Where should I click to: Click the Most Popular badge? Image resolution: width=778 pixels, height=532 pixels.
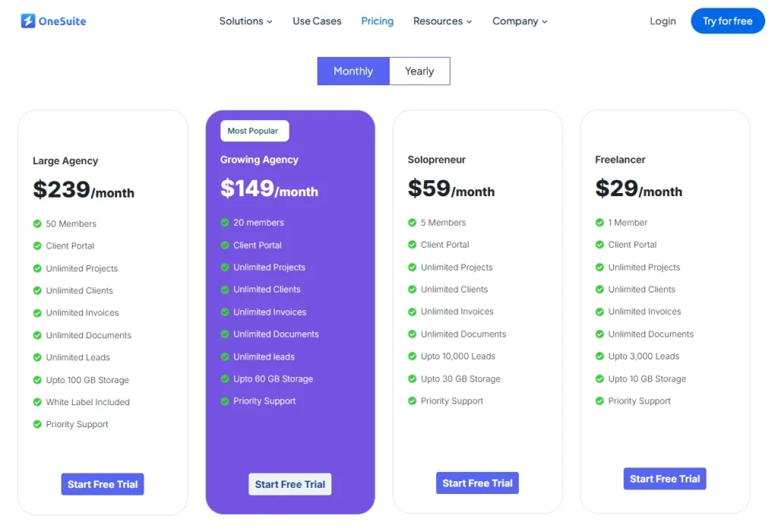[254, 130]
